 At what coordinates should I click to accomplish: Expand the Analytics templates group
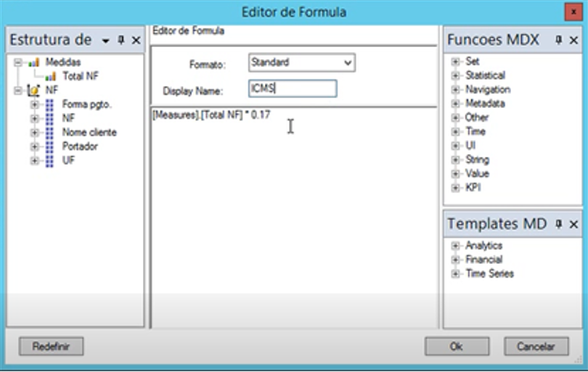point(455,246)
